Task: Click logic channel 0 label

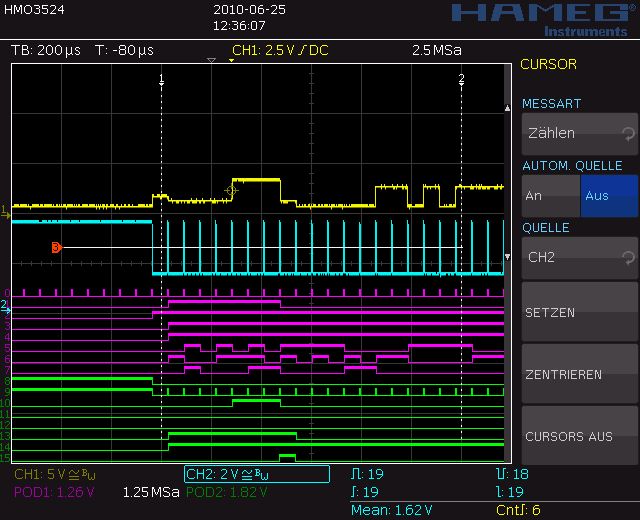Action: click(x=7, y=293)
